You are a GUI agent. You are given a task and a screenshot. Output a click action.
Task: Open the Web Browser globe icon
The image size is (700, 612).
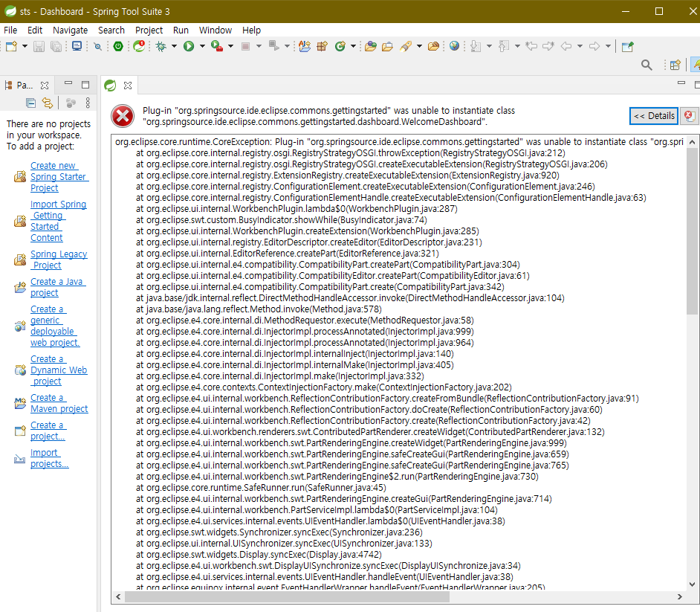[455, 46]
